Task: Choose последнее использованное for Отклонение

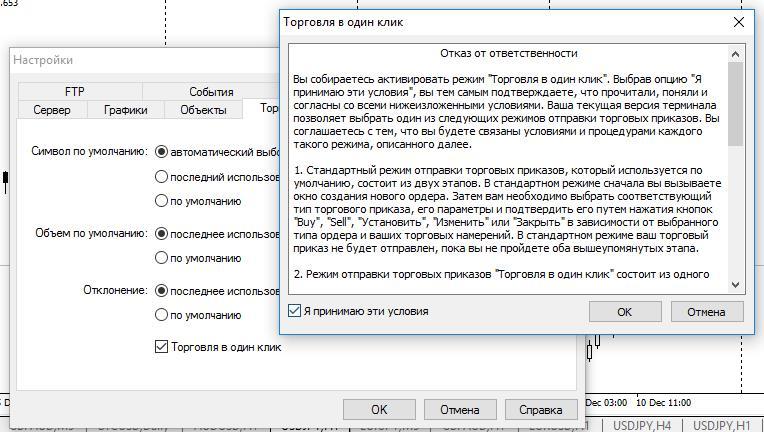Action: (x=161, y=291)
